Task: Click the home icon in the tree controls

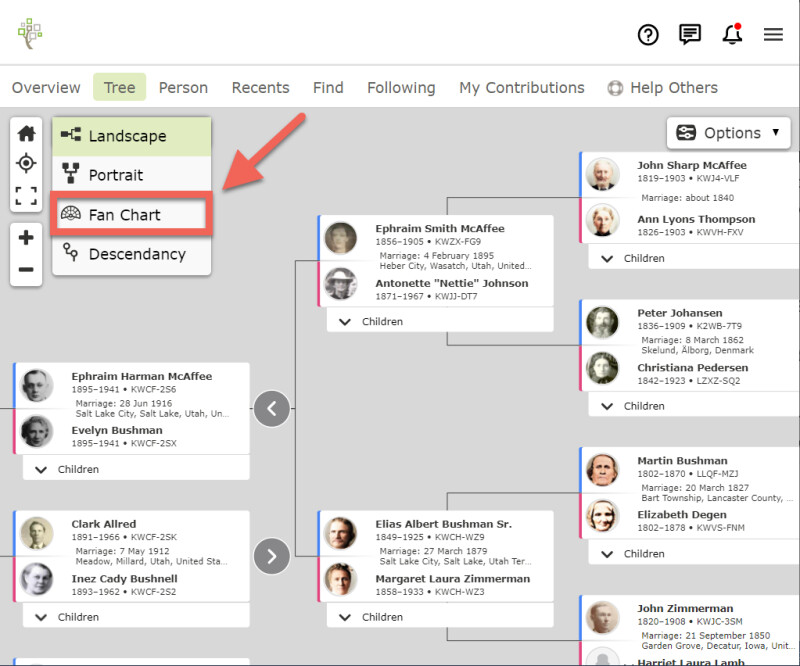Action: pos(26,134)
